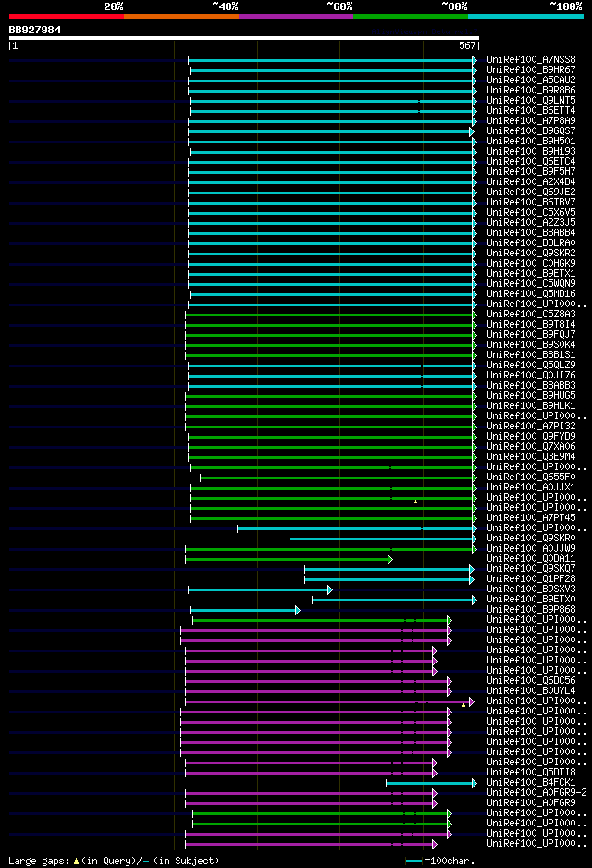This screenshot has height=868, width=592.
Task: Click the UniRef100_B9ETX1 label
Action: click(531, 274)
